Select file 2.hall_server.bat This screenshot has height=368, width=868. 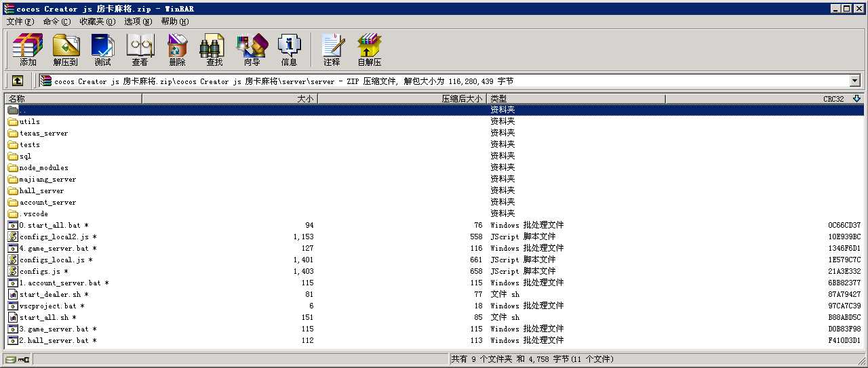[x=58, y=341]
